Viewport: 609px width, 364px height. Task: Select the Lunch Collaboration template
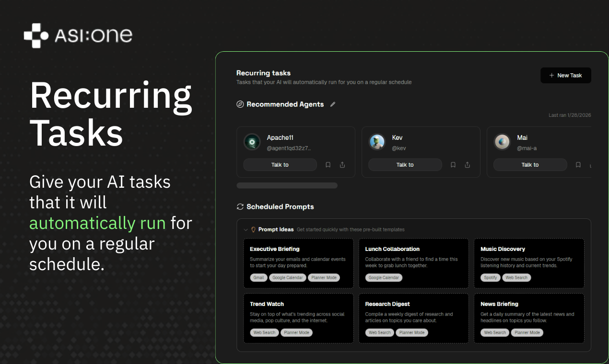(x=413, y=263)
